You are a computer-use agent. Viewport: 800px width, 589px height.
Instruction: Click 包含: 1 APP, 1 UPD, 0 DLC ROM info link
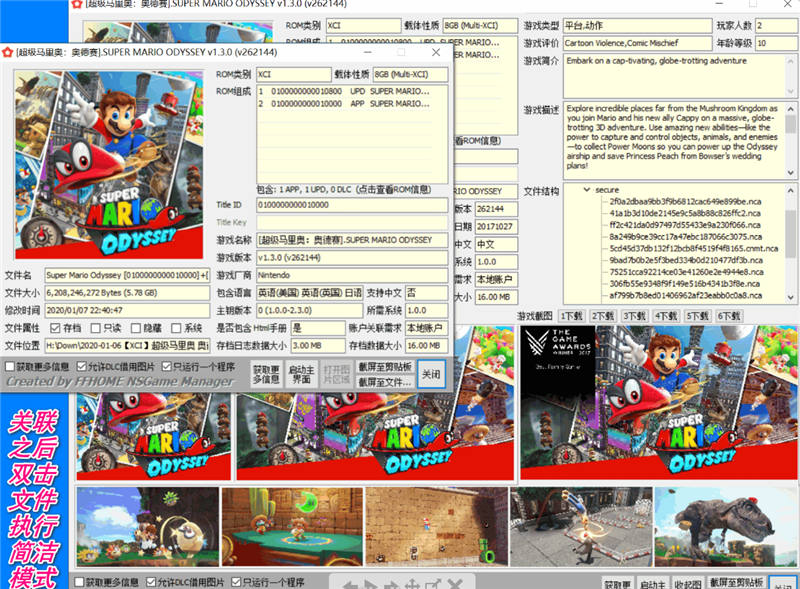343,189
